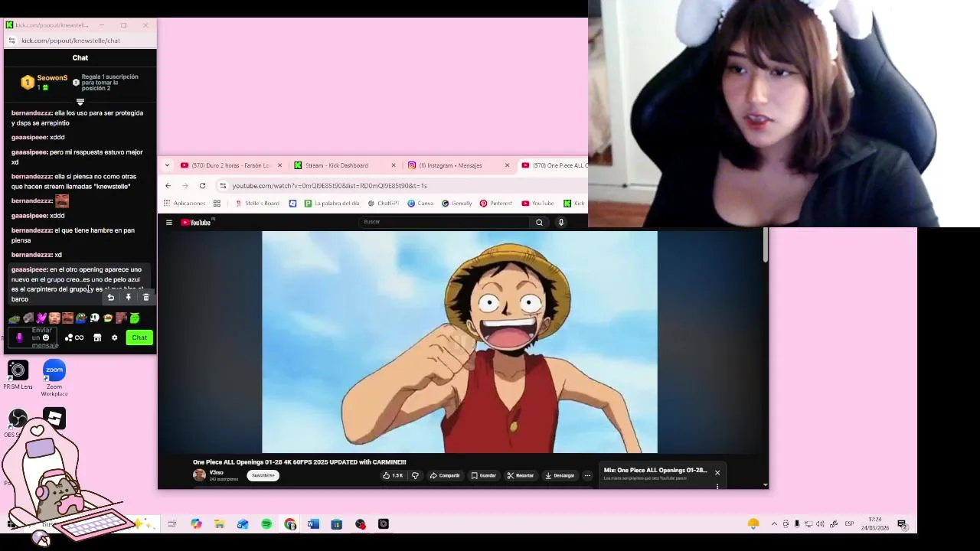Go to YouTube home via the logo

click(x=197, y=223)
